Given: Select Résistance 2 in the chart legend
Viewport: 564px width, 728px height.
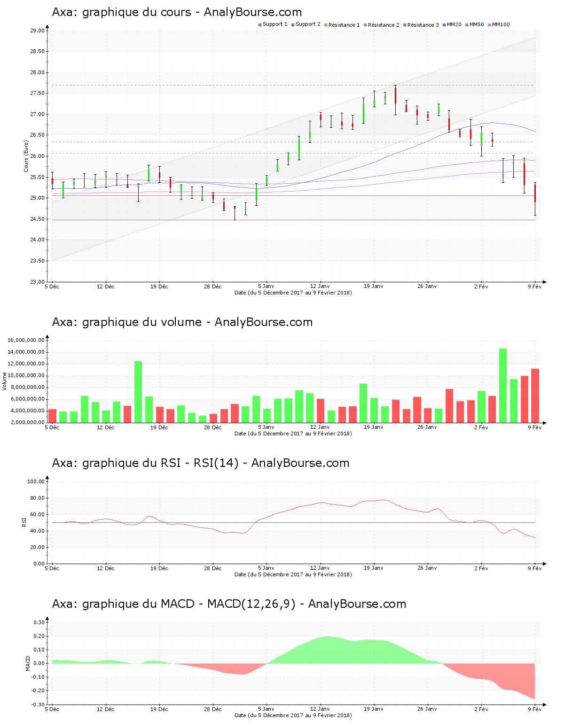Looking at the screenshot, I should (x=384, y=25).
